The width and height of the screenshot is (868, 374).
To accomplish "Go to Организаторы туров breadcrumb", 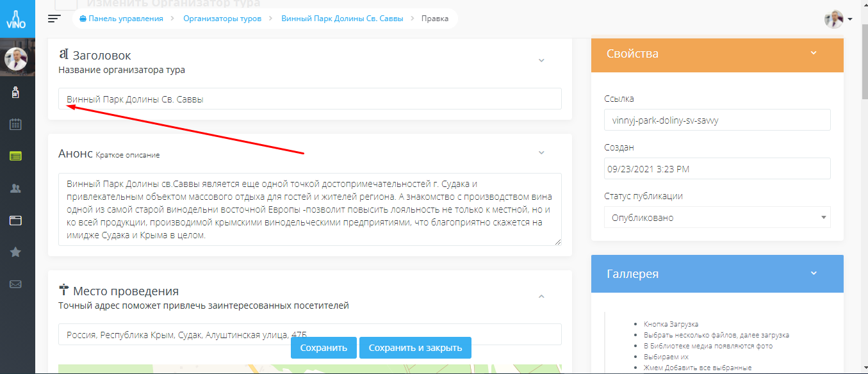I will tap(222, 19).
